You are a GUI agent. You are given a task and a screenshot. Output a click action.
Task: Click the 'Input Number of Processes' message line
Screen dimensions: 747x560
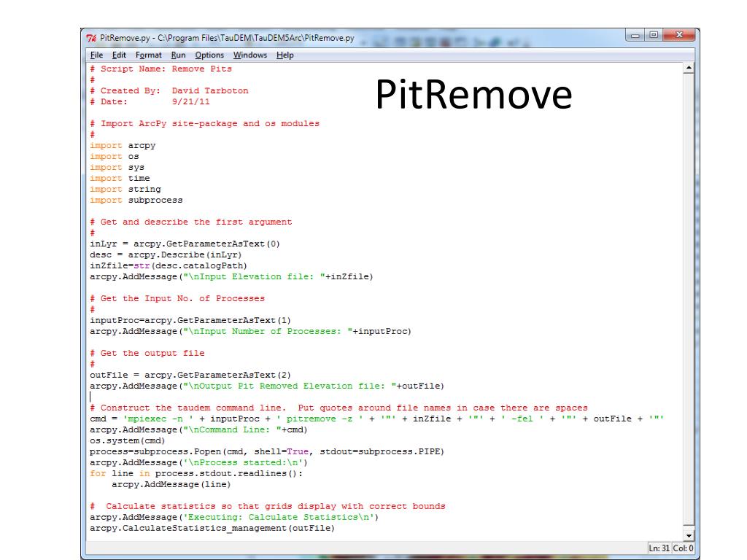tap(251, 332)
